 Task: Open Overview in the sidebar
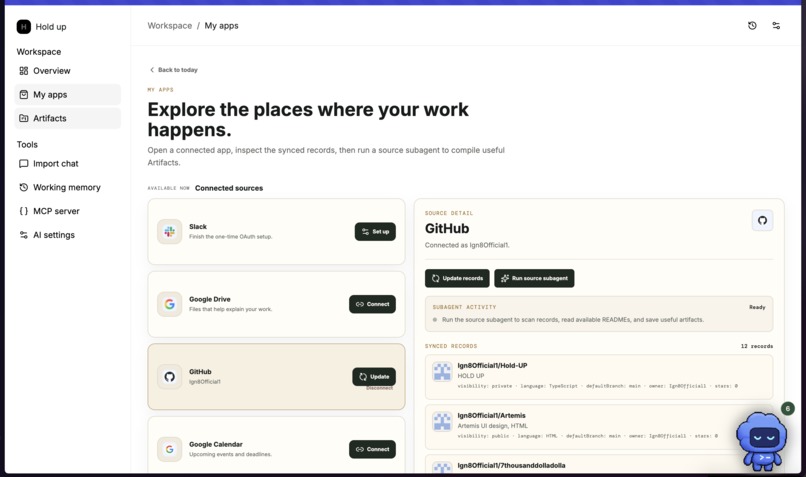(67, 71)
